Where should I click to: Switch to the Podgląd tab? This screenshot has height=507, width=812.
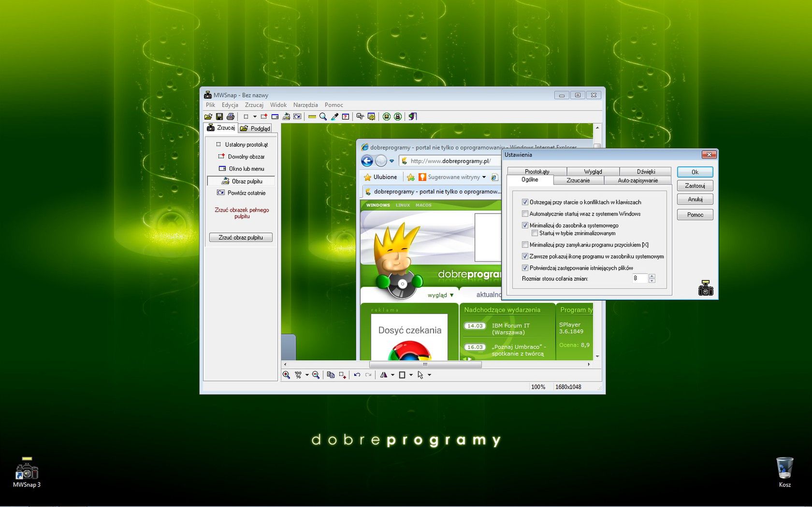[255, 129]
